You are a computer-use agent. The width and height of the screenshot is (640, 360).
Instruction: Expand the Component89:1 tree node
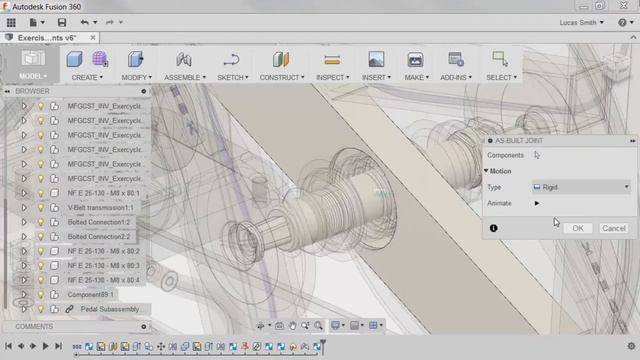[24, 294]
